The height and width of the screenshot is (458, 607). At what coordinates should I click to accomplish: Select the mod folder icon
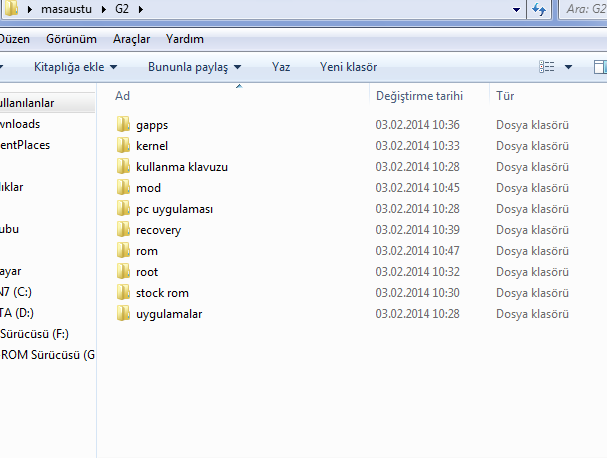point(123,187)
